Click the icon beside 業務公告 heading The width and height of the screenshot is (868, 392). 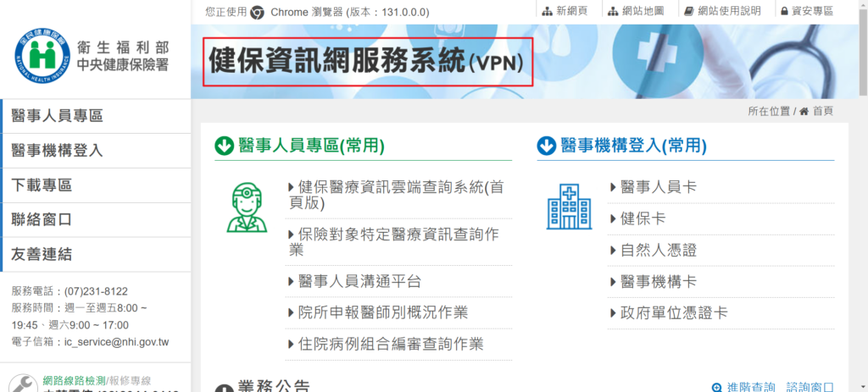[224, 388]
